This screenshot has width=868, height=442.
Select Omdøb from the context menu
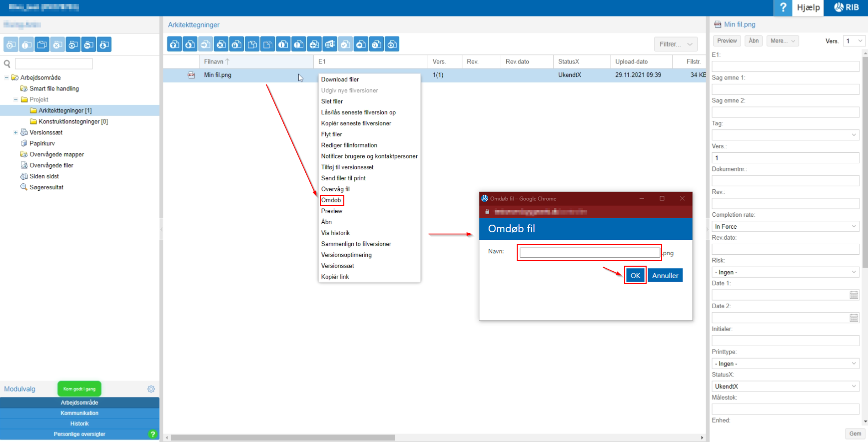click(x=331, y=200)
